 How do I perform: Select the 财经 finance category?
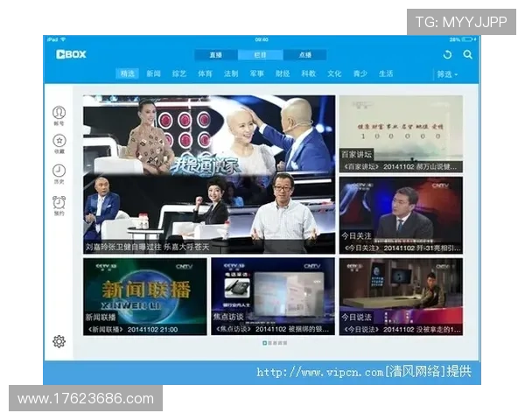(283, 73)
